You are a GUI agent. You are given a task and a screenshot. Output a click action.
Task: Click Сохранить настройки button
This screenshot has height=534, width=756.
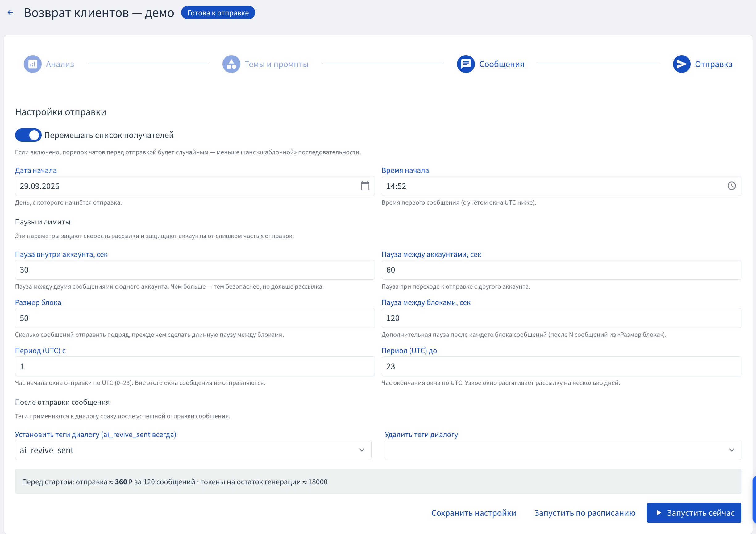click(473, 513)
